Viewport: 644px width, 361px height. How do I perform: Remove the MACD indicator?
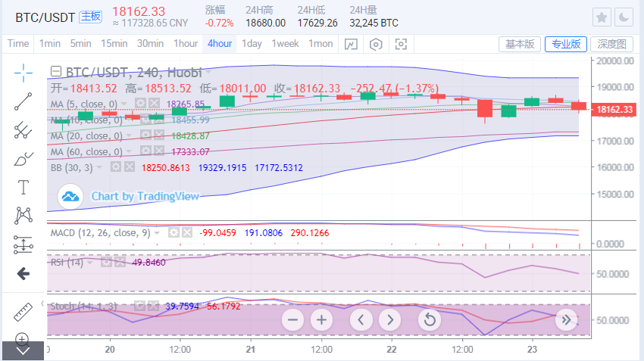[187, 232]
